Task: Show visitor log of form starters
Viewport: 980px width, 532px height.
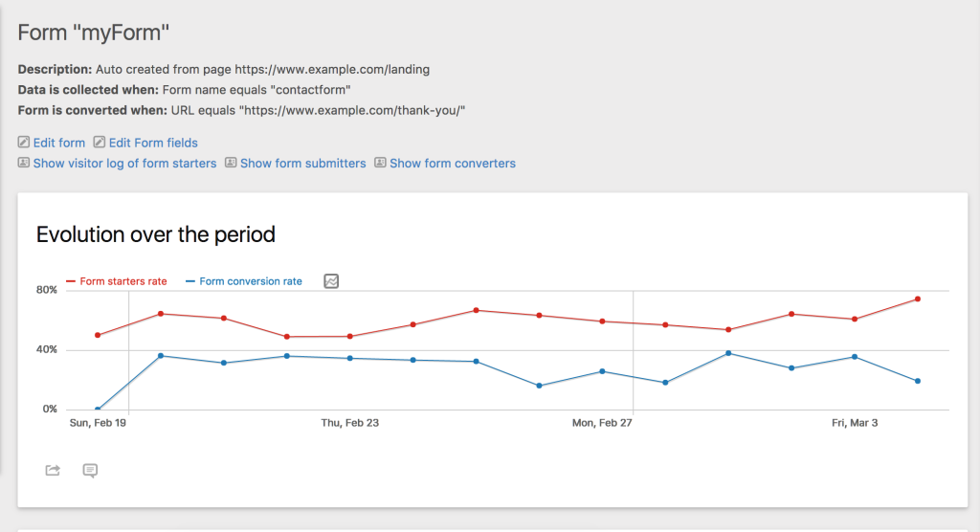Action: 124,164
